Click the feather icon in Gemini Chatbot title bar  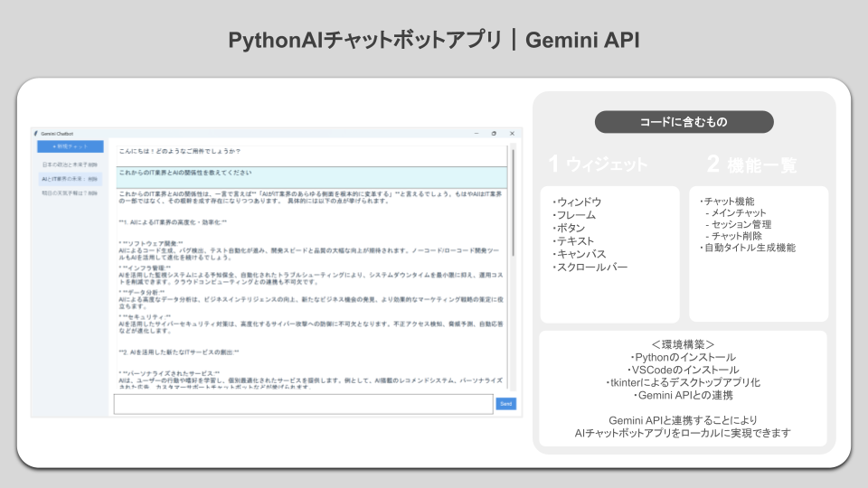[36, 134]
